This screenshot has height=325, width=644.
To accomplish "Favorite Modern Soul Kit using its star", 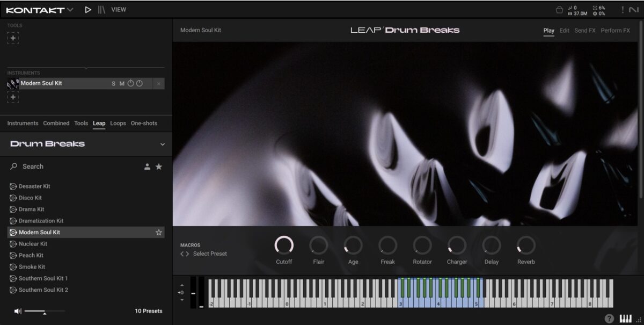I will (159, 233).
